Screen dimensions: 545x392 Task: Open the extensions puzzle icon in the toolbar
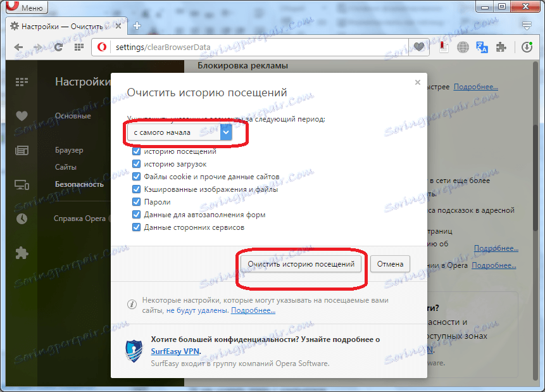pyautogui.click(x=501, y=47)
